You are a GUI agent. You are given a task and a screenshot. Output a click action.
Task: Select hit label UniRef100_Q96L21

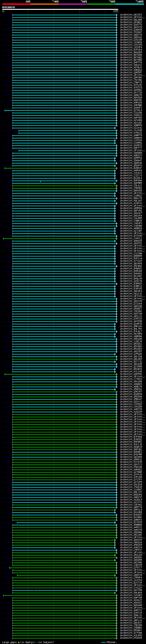131,615
